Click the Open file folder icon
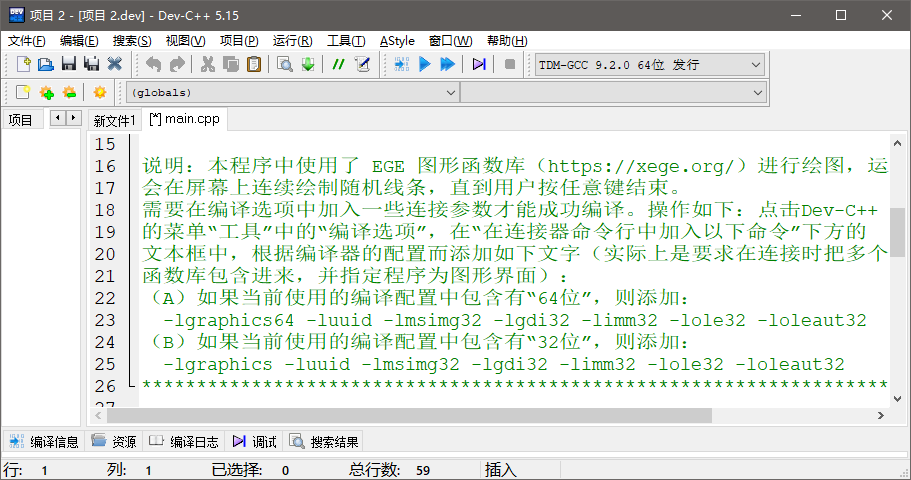 (46, 64)
